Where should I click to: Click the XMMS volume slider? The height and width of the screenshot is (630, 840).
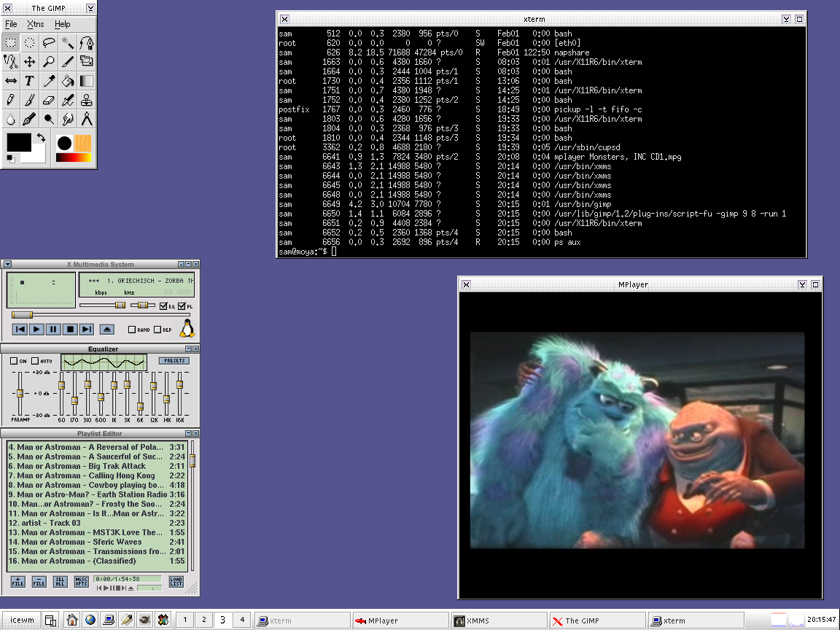click(102, 306)
